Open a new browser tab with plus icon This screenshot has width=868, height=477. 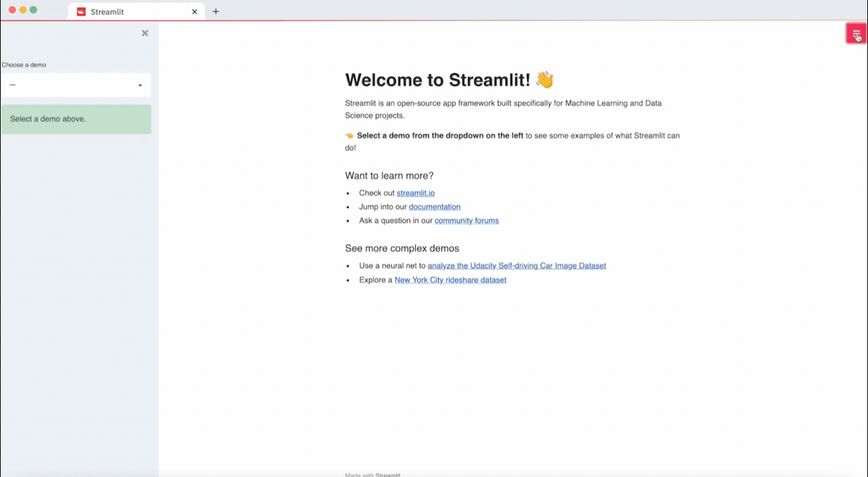(x=216, y=11)
